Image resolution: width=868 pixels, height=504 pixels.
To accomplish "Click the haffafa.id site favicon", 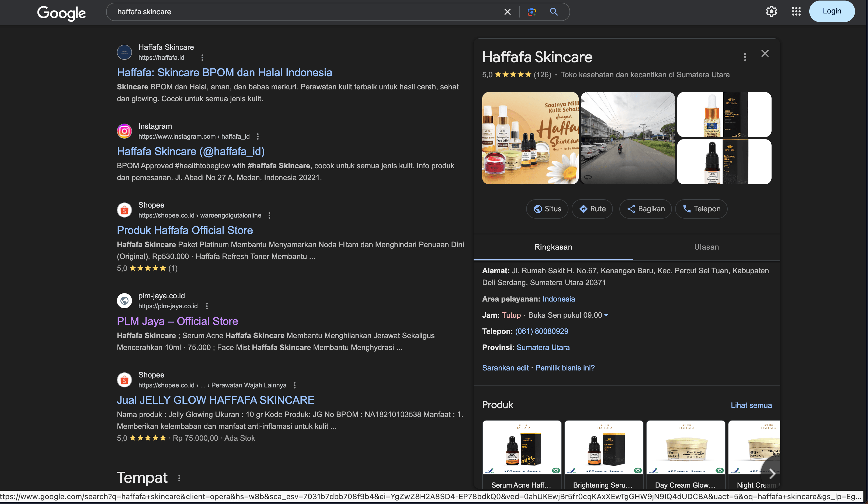I will point(124,52).
